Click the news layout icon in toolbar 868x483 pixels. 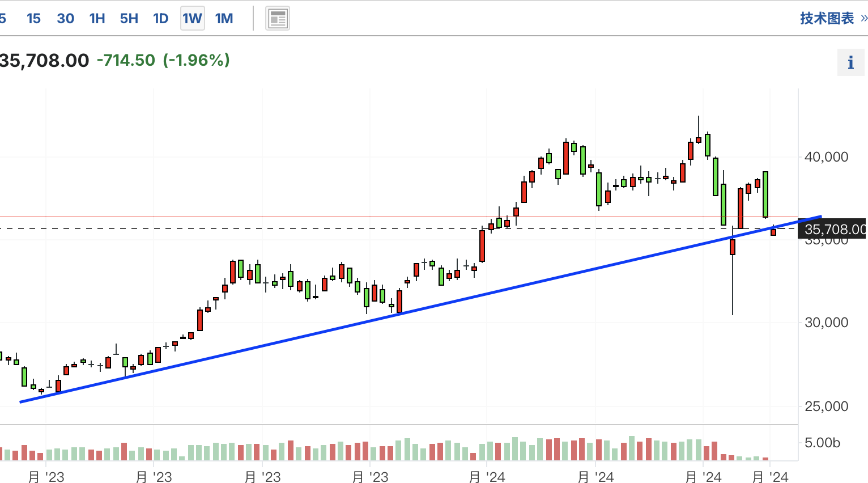click(278, 19)
